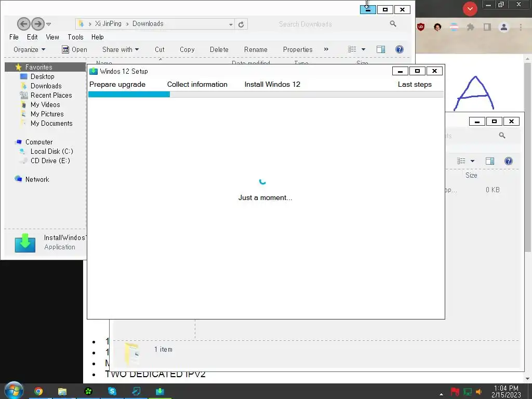Open view dropdown arrow in second explorer window
Image resolution: width=532 pixels, height=399 pixels.
click(x=472, y=161)
